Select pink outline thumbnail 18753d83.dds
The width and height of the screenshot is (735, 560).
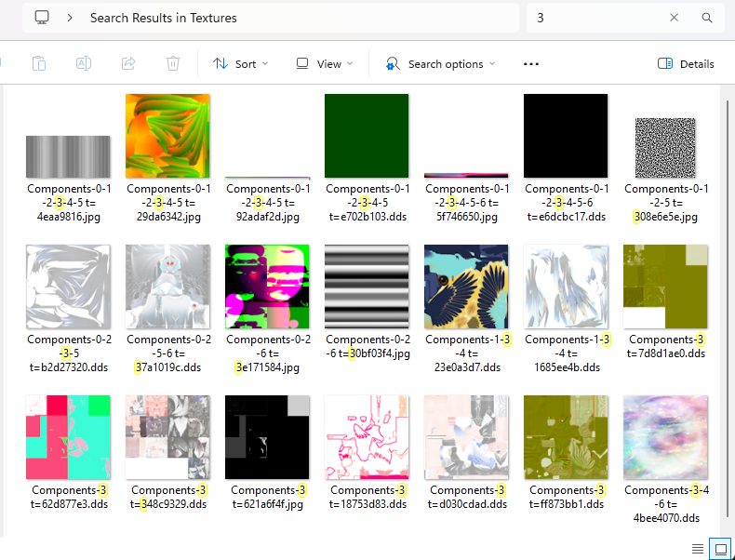[x=367, y=437]
